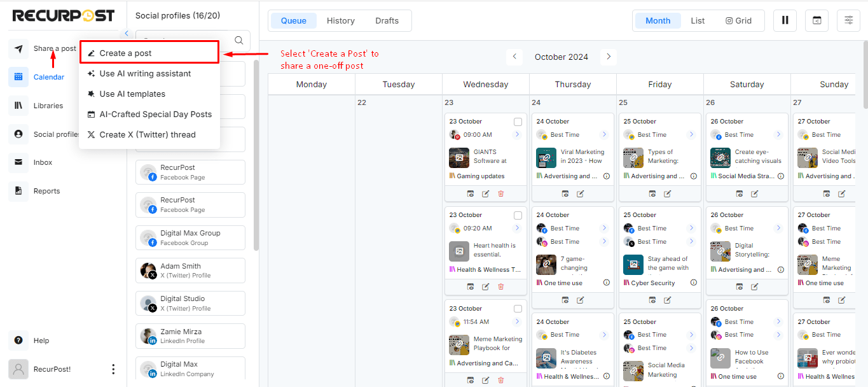
Task: Expand the Create eye-catching visuals chevron
Action: point(778,135)
